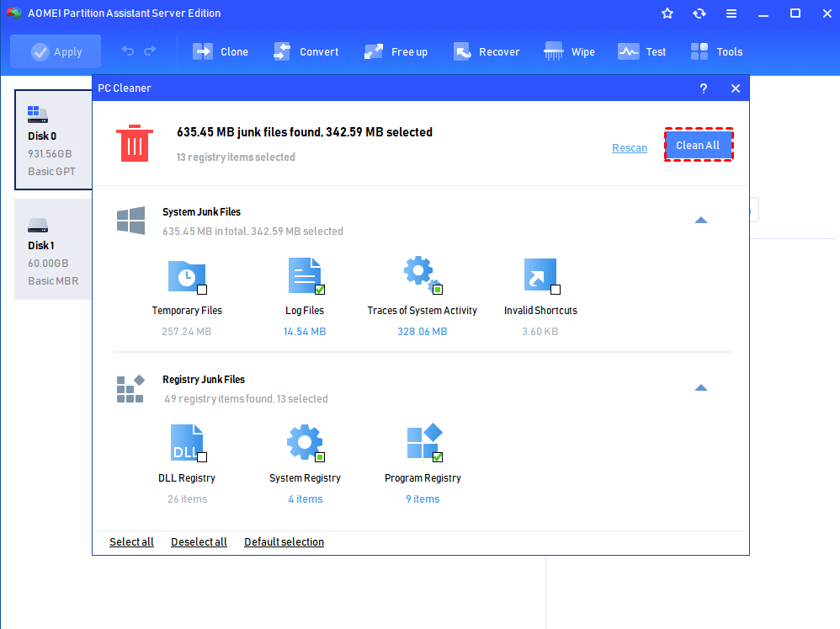Collapse the System Junk Files section

point(701,221)
